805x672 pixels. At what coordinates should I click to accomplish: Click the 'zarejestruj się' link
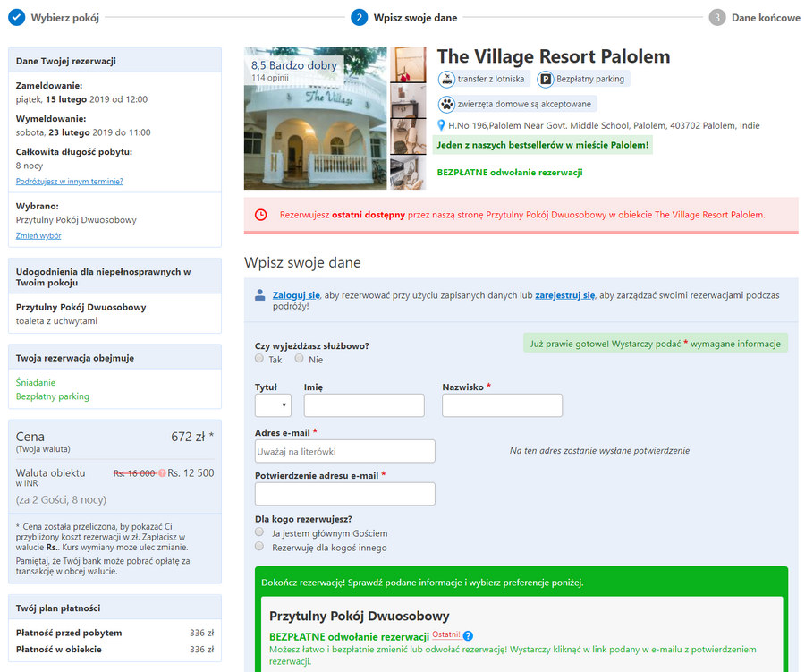(x=564, y=295)
